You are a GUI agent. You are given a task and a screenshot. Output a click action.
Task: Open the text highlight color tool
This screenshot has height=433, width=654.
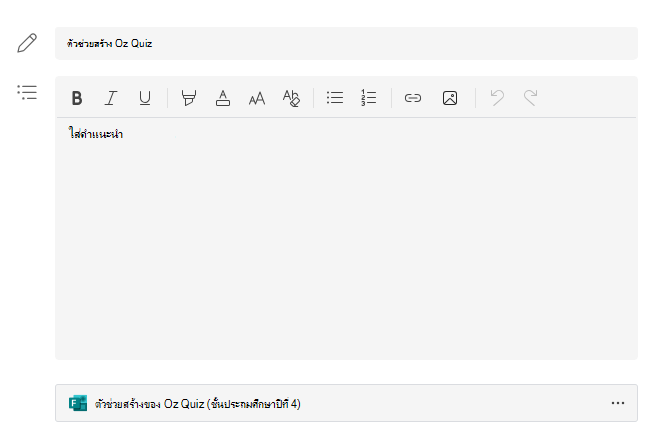pyautogui.click(x=189, y=98)
